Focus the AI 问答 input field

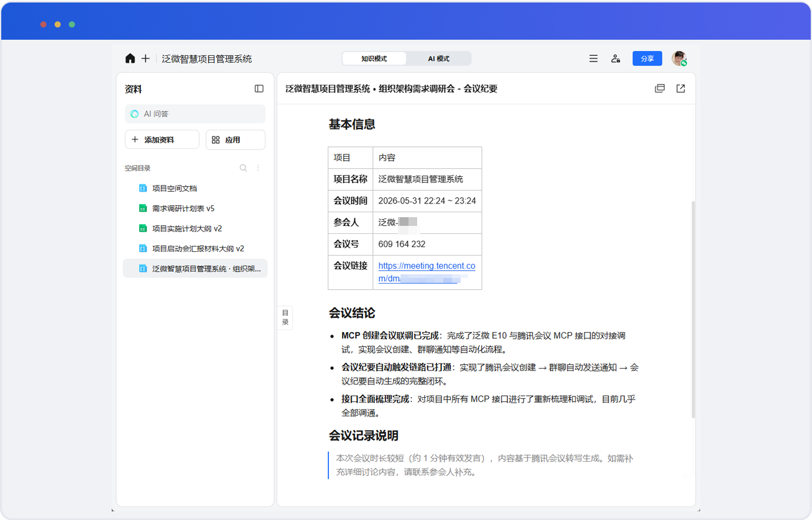point(195,114)
